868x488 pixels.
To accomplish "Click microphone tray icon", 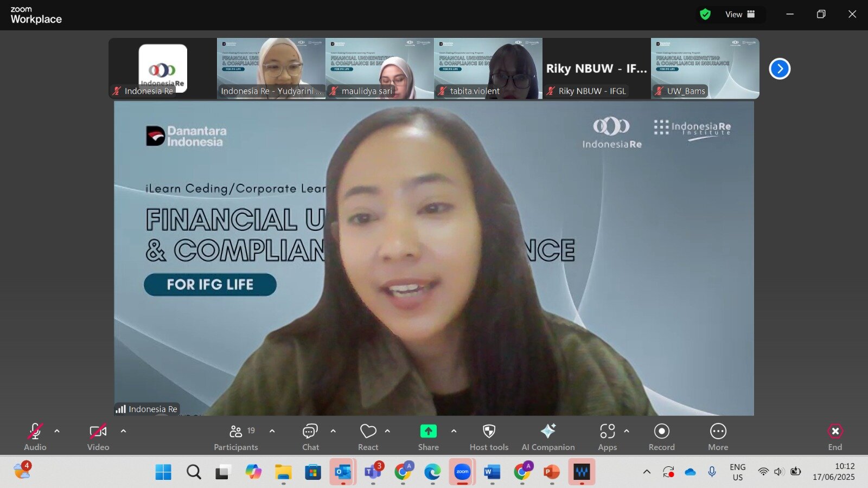I will [712, 472].
